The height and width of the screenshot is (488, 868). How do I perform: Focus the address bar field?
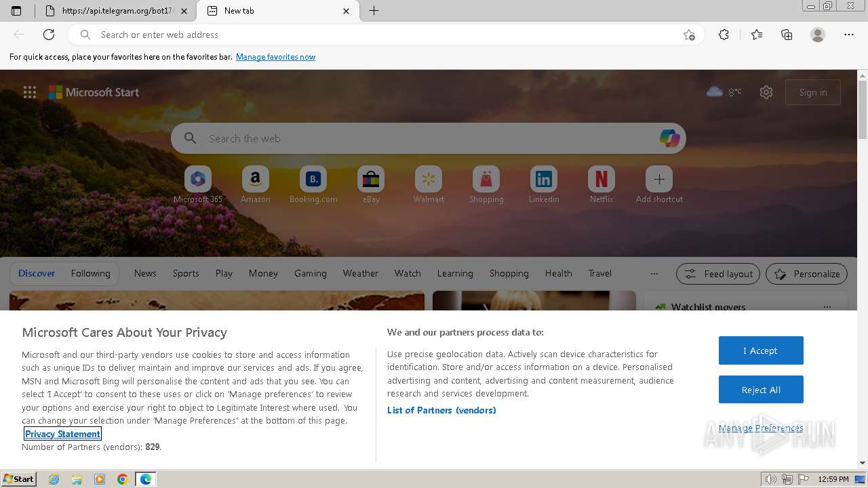387,35
